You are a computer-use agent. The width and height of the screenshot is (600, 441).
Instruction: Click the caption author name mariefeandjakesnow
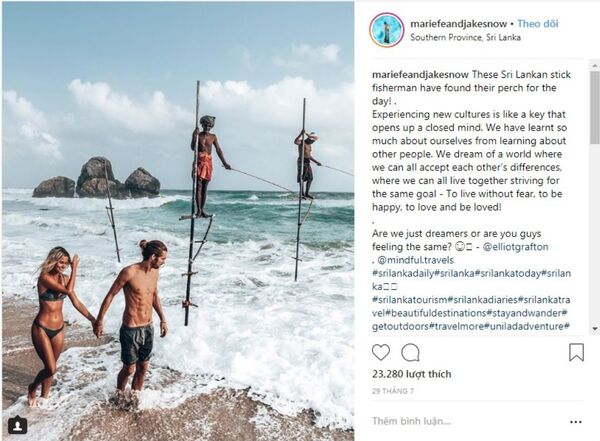[x=416, y=73]
